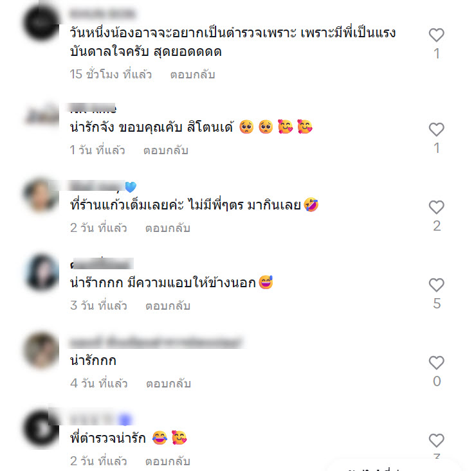Like the comment about police inspiration
476x471 pixels.
(x=436, y=35)
